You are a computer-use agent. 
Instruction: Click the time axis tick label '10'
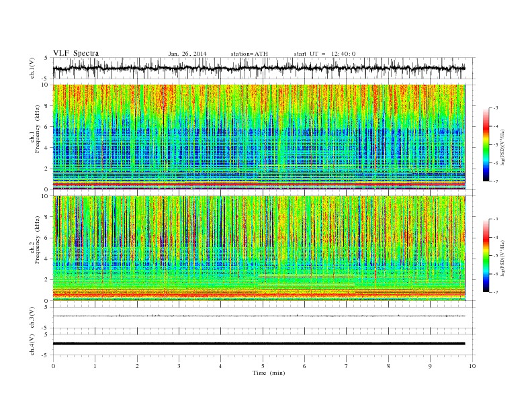click(472, 366)
